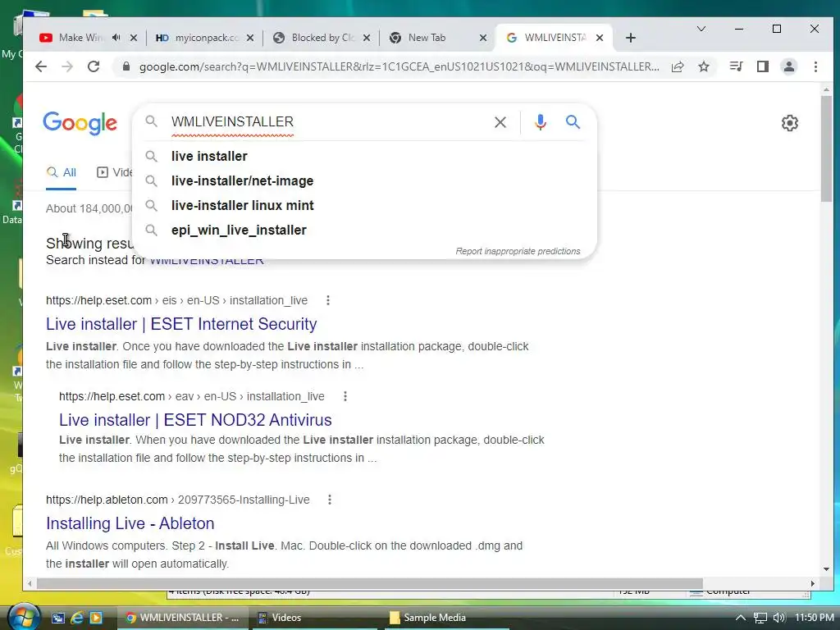This screenshot has width=840, height=630.
Task: Choose the 'epi_win_live_installer' suggestion
Action: click(x=364, y=231)
